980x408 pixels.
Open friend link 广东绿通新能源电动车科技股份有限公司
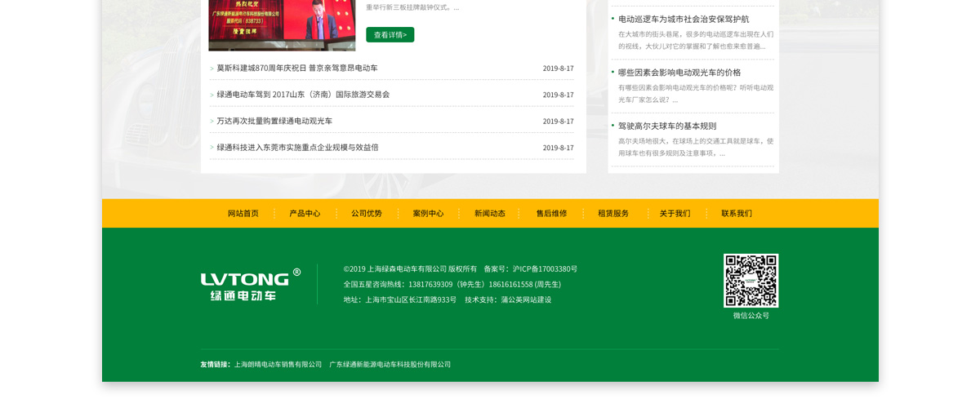(390, 365)
